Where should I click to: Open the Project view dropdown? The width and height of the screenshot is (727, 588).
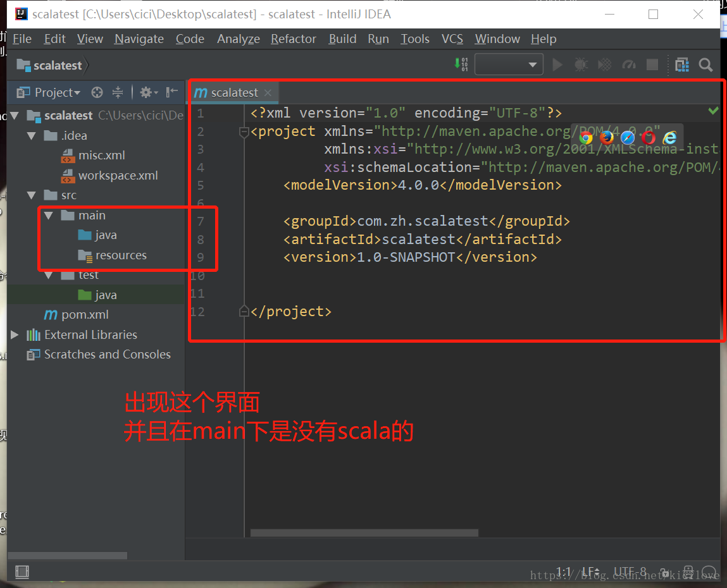[x=49, y=93]
